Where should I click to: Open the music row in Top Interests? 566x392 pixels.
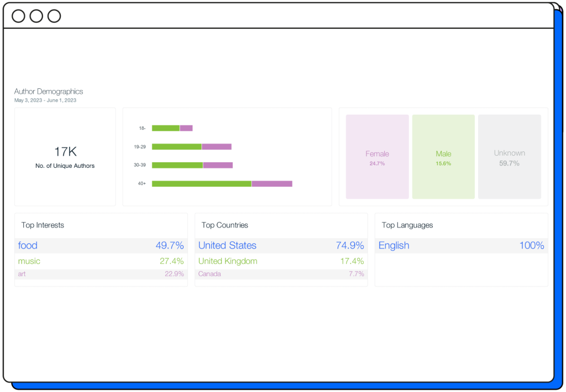101,261
